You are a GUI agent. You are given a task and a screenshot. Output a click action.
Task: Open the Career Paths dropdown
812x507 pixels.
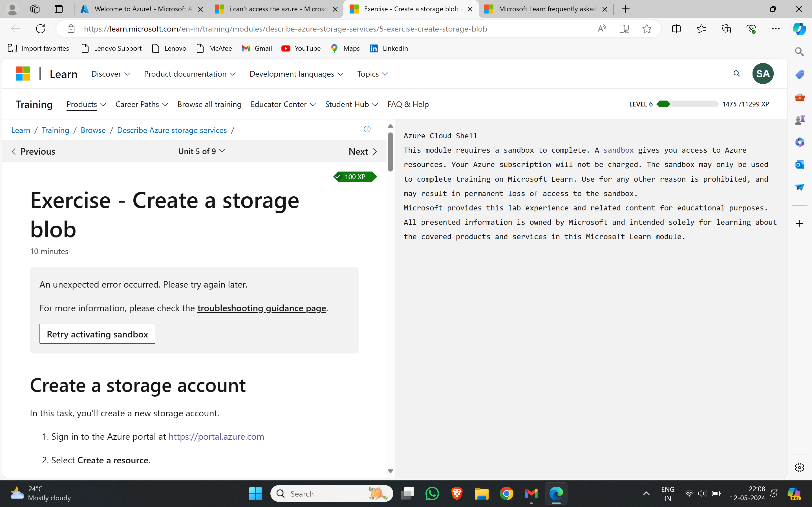[x=141, y=104]
